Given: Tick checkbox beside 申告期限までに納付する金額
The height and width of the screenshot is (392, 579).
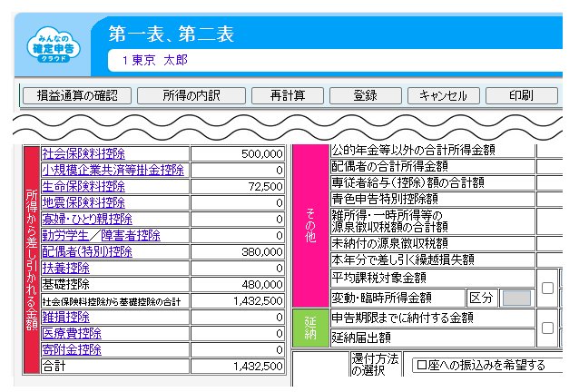Looking at the screenshot, I should coord(547,328).
